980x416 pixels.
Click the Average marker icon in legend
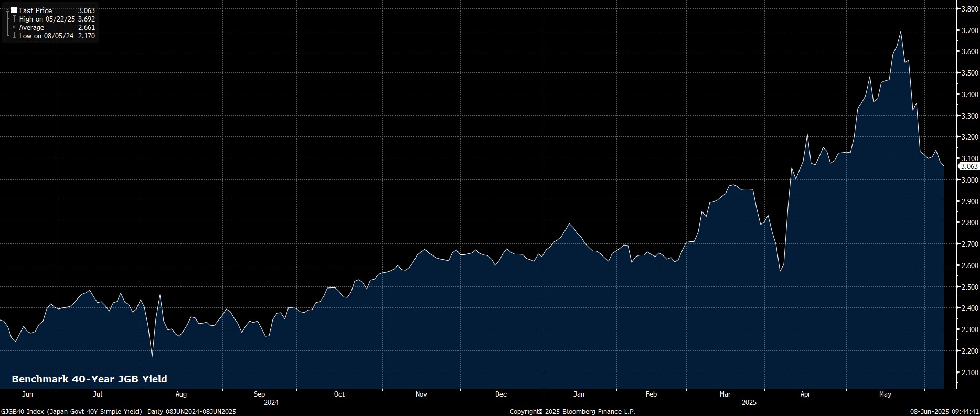14,27
